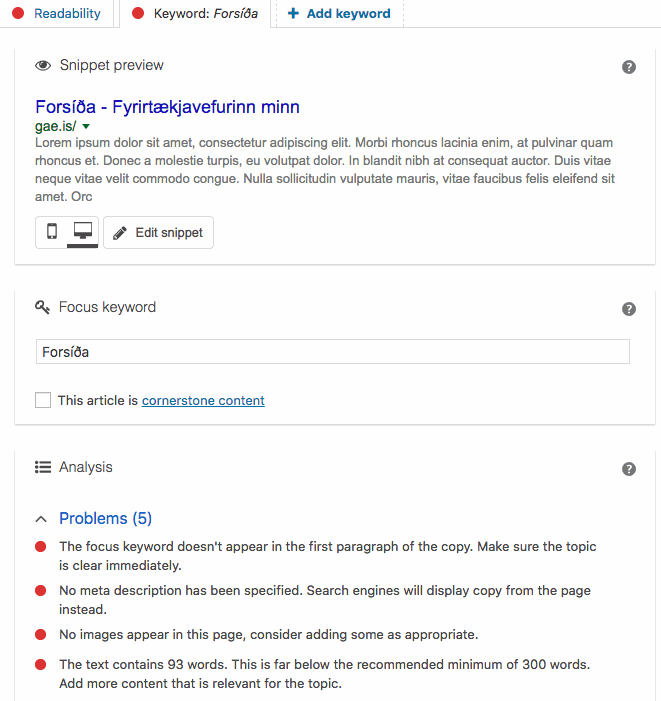Open help for Focus keyword section
This screenshot has width=661, height=701.
coord(629,309)
